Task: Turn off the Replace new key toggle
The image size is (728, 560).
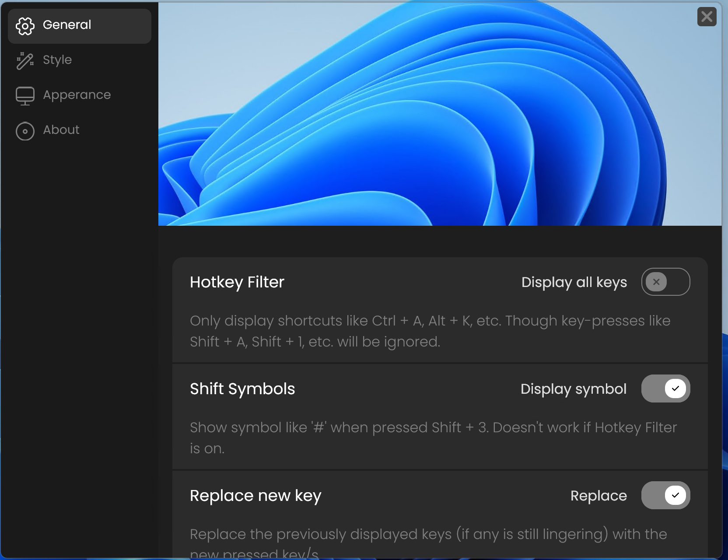Action: click(665, 495)
